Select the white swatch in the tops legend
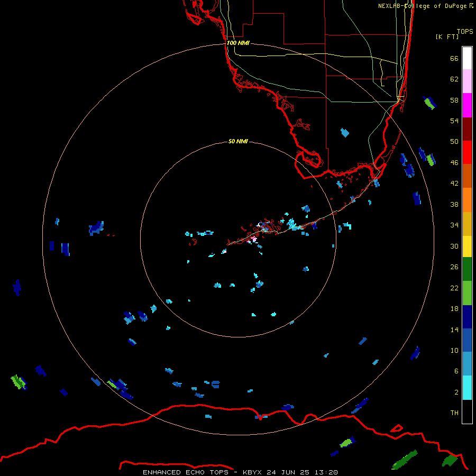Screen dimensions: 476x476 point(467,58)
